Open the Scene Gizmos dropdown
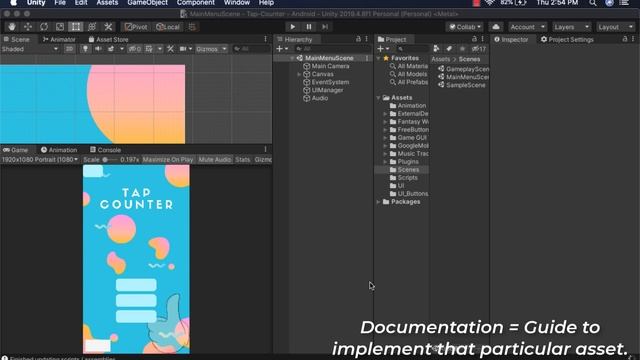640x360 pixels. pyautogui.click(x=211, y=49)
